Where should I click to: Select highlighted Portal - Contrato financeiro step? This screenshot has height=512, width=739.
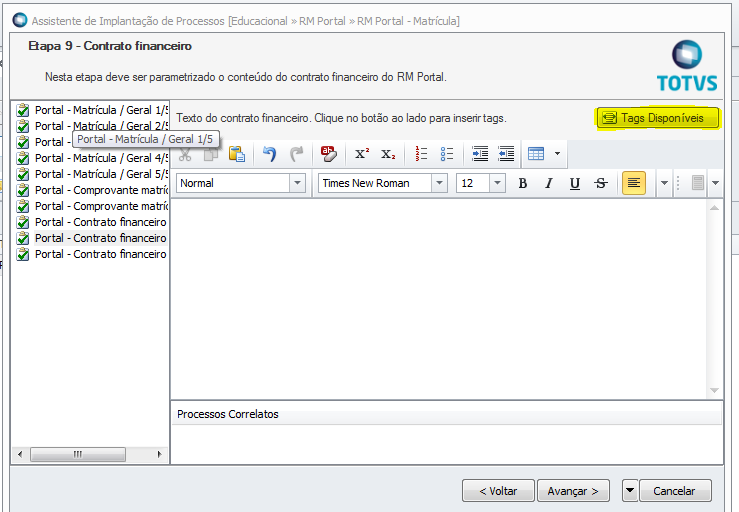pos(101,238)
